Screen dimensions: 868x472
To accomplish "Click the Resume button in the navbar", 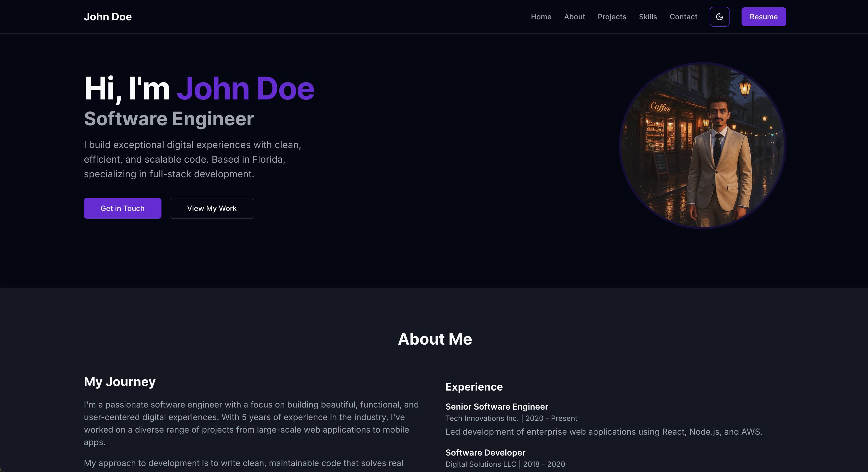I will click(x=763, y=17).
